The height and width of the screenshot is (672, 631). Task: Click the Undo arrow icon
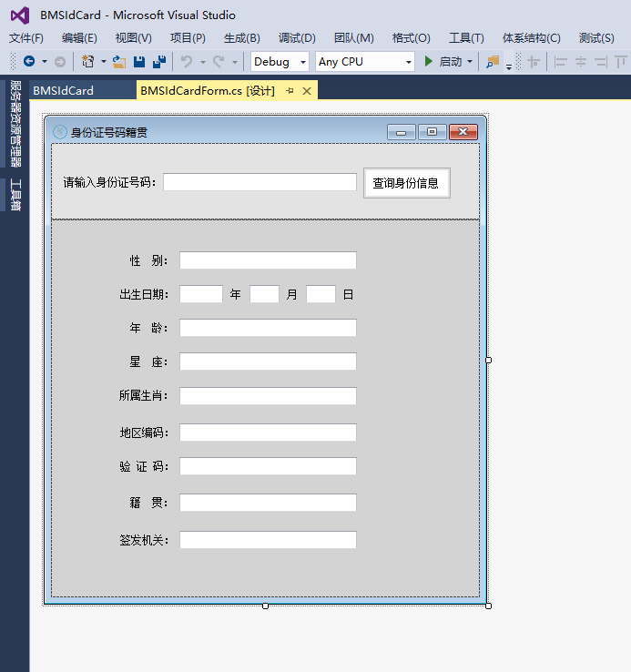pos(187,62)
